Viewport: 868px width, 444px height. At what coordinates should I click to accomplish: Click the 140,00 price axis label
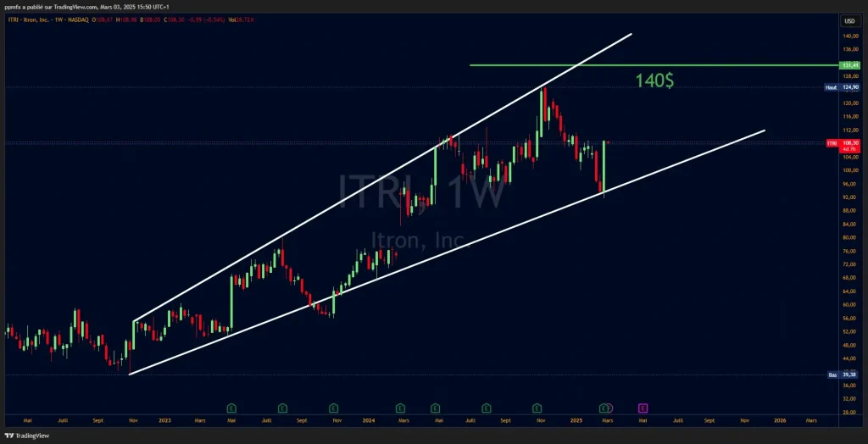pos(850,36)
